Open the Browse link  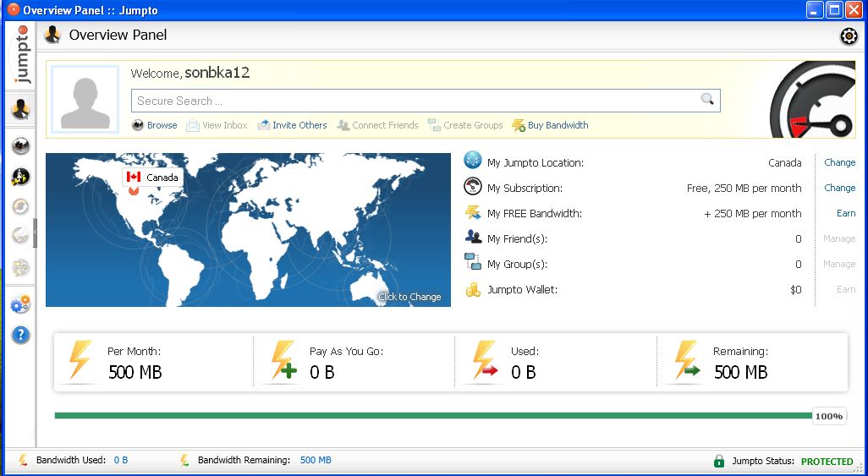pos(162,125)
